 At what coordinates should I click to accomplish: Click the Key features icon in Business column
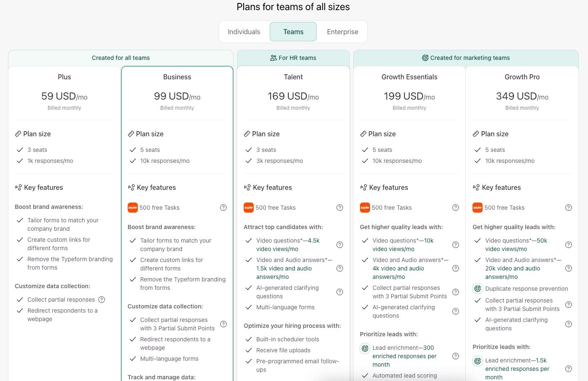(131, 187)
